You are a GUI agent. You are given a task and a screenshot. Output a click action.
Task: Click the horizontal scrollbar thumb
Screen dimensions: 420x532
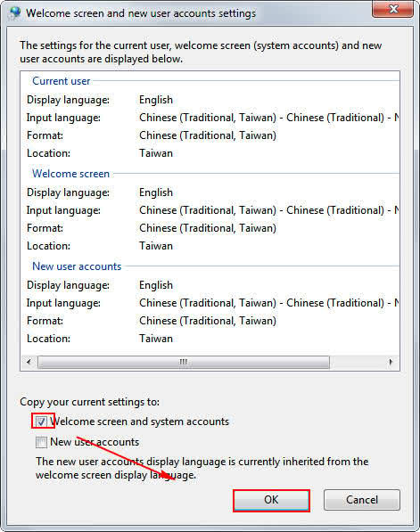[x=184, y=362]
